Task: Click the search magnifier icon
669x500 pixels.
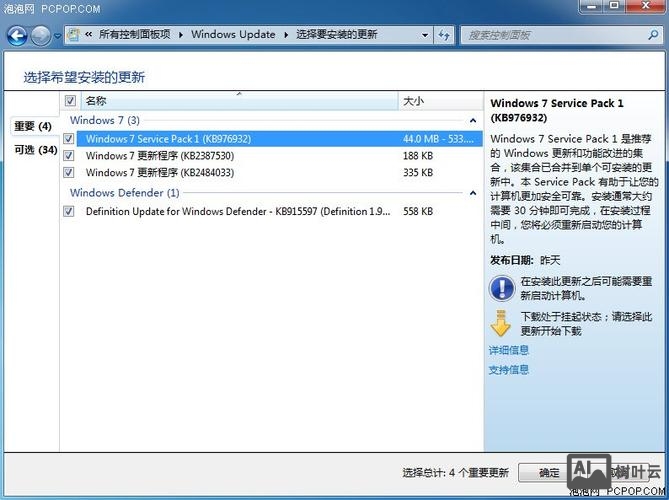Action: tap(653, 35)
